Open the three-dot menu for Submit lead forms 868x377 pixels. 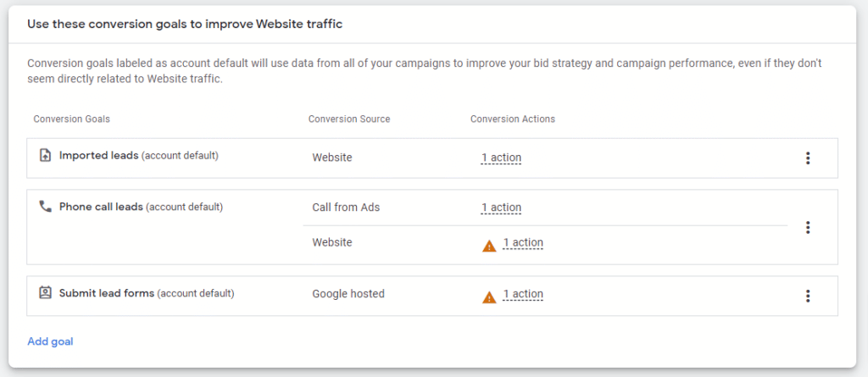(808, 297)
